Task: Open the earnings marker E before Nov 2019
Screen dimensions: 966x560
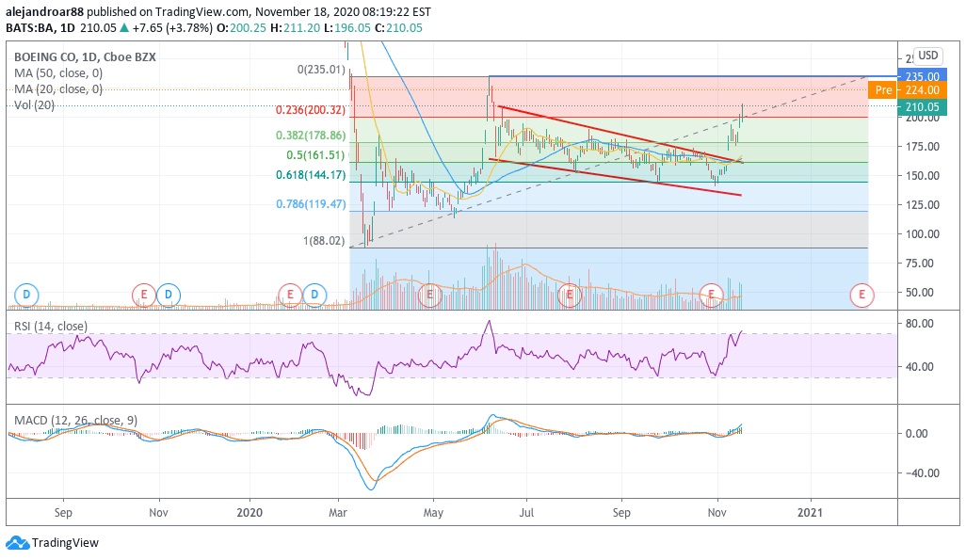Action: coord(144,295)
